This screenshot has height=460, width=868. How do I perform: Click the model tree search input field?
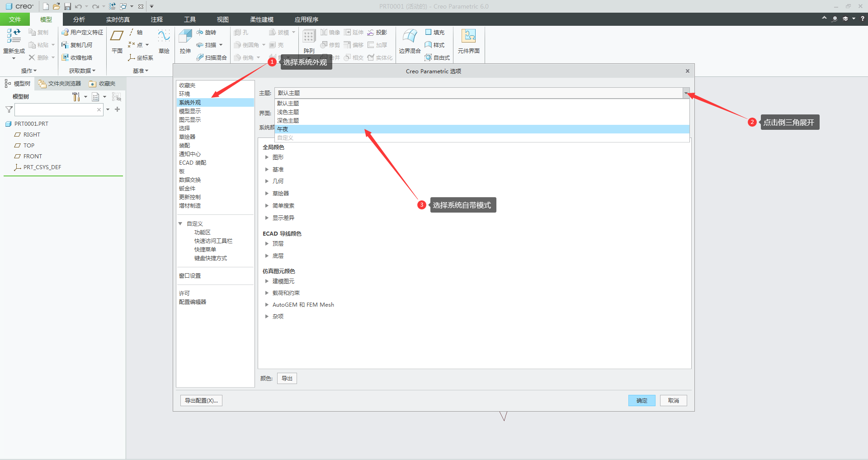59,109
